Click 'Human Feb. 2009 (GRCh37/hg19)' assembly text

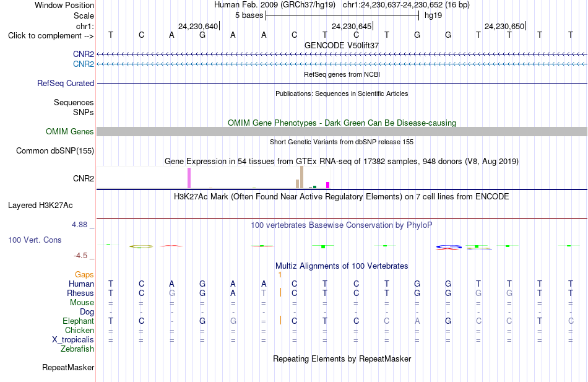(274, 5)
